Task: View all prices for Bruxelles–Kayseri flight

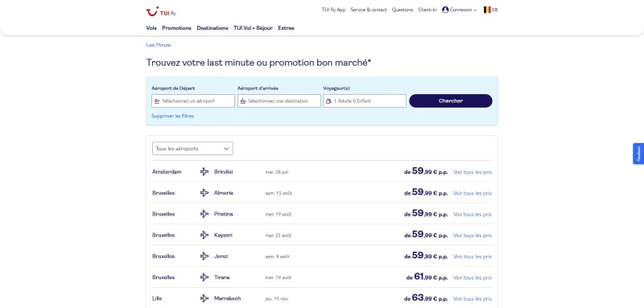Action: tap(473, 236)
